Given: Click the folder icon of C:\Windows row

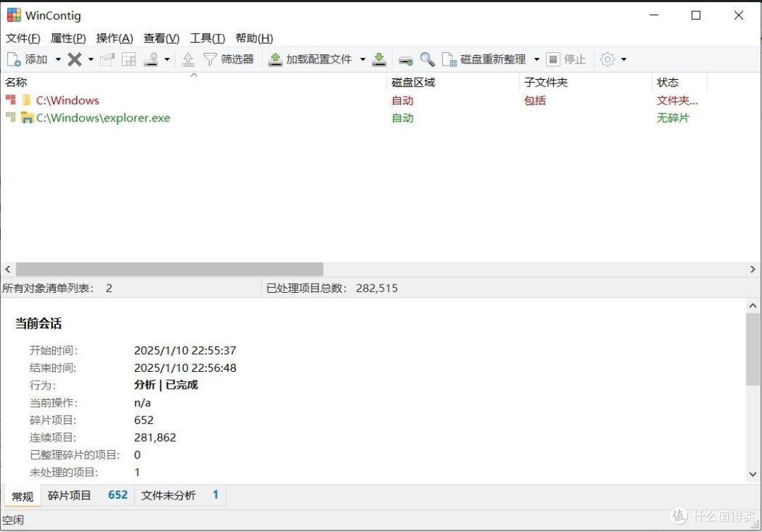Looking at the screenshot, I should 27,100.
